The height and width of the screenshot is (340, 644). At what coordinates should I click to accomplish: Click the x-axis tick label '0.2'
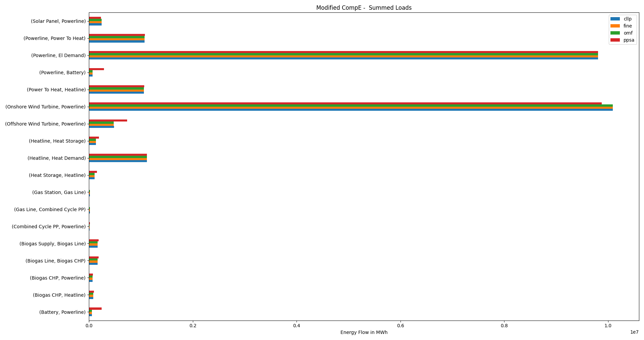tap(193, 325)
